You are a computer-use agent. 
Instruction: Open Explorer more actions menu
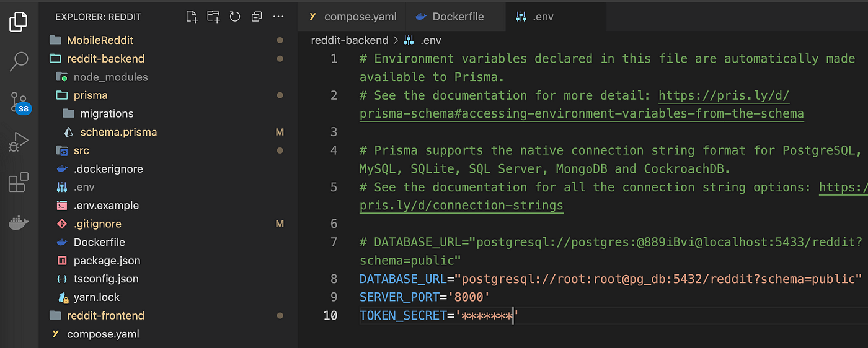click(278, 17)
